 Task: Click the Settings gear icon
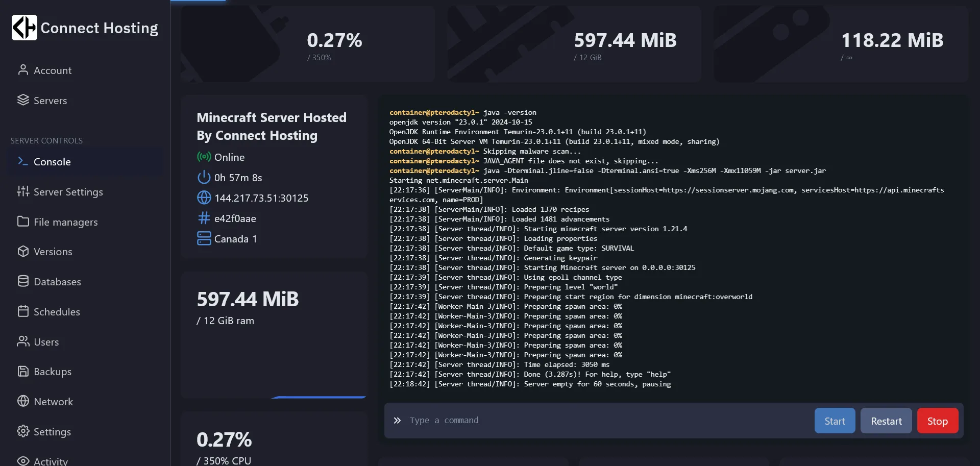click(23, 431)
